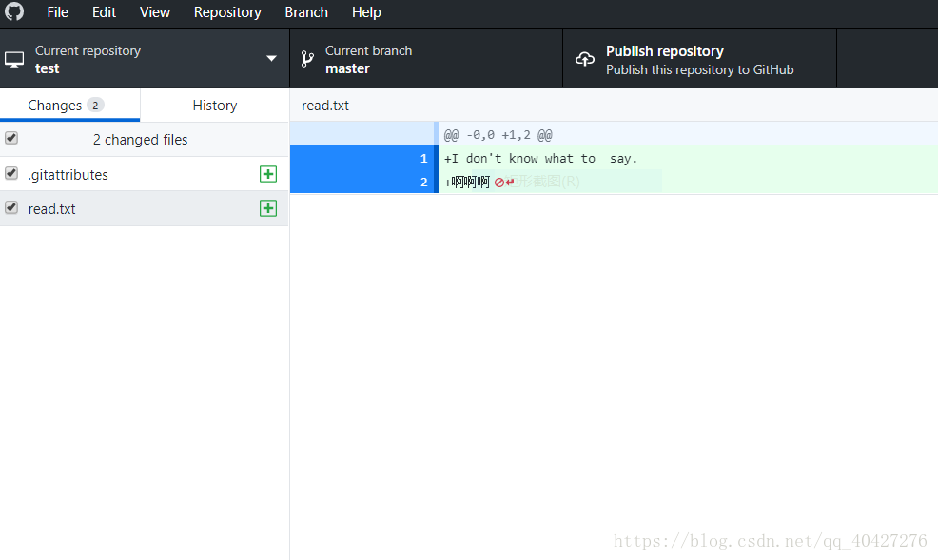
Task: Uncheck the read.txt file checkbox
Action: (11, 207)
